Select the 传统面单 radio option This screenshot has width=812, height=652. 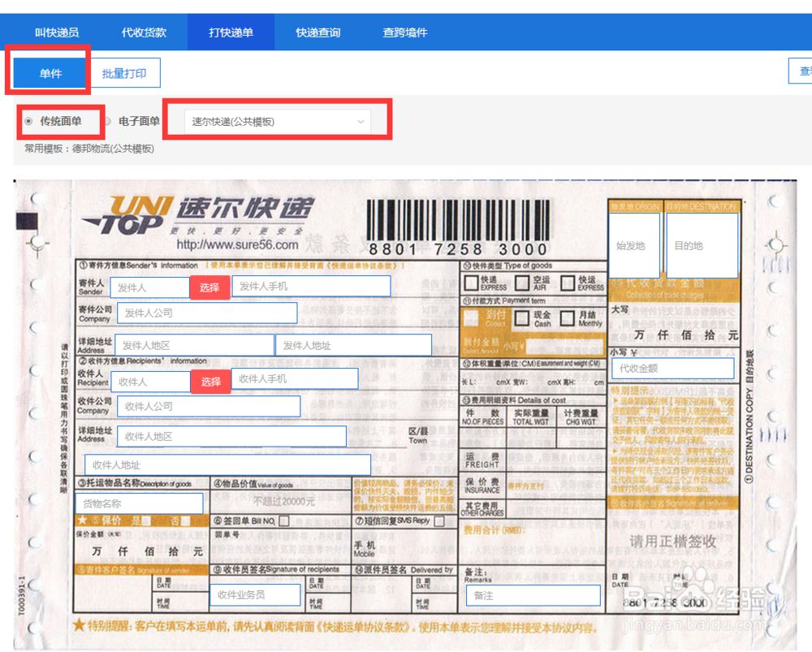tap(28, 121)
